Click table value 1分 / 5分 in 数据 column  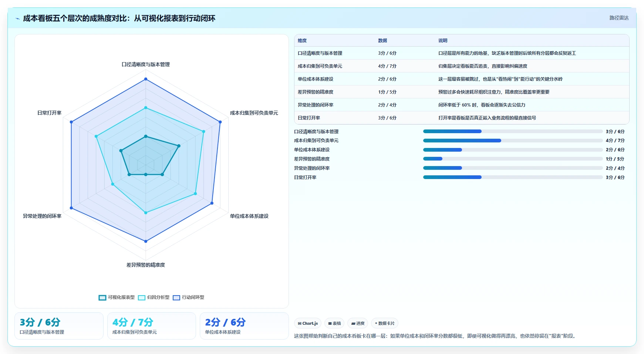point(387,92)
